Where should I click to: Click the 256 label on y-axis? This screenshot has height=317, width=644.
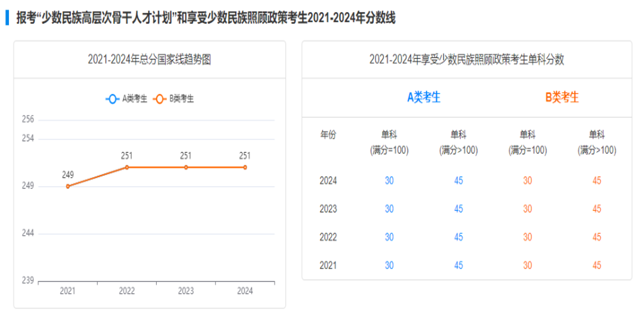(x=28, y=120)
